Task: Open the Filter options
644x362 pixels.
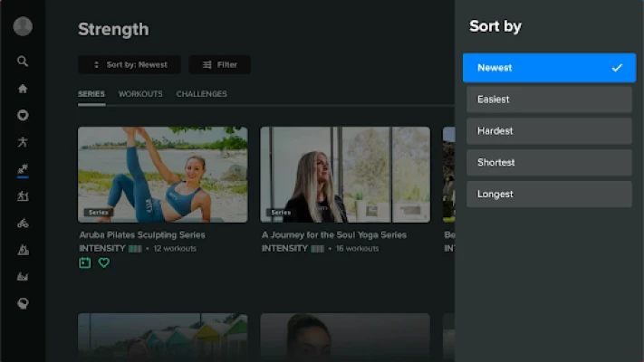Action: click(220, 65)
